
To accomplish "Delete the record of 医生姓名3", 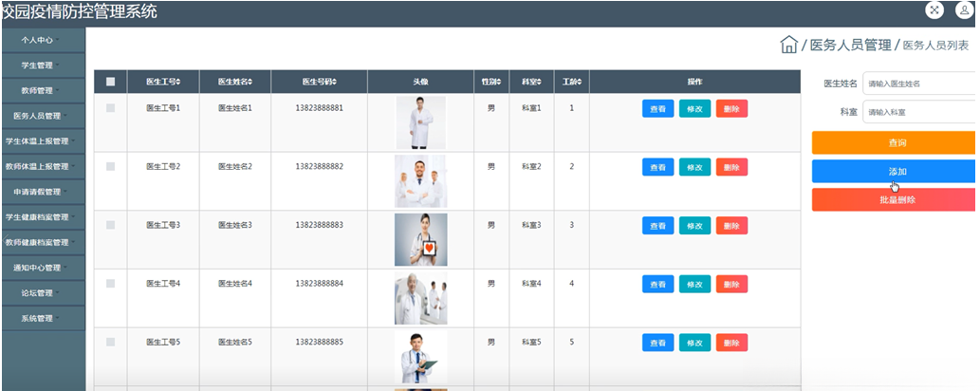I will point(731,226).
